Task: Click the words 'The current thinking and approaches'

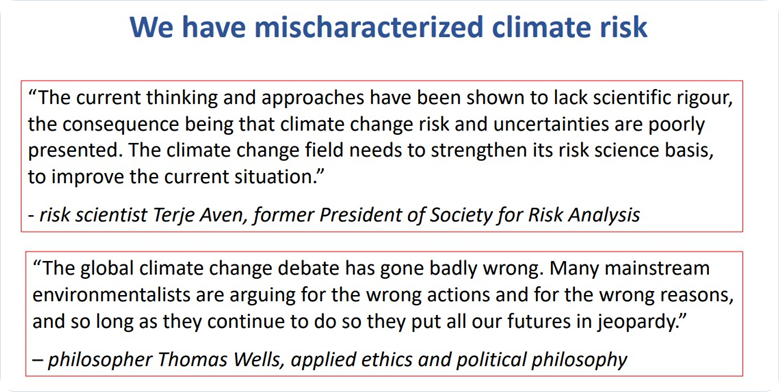Action: (201, 98)
